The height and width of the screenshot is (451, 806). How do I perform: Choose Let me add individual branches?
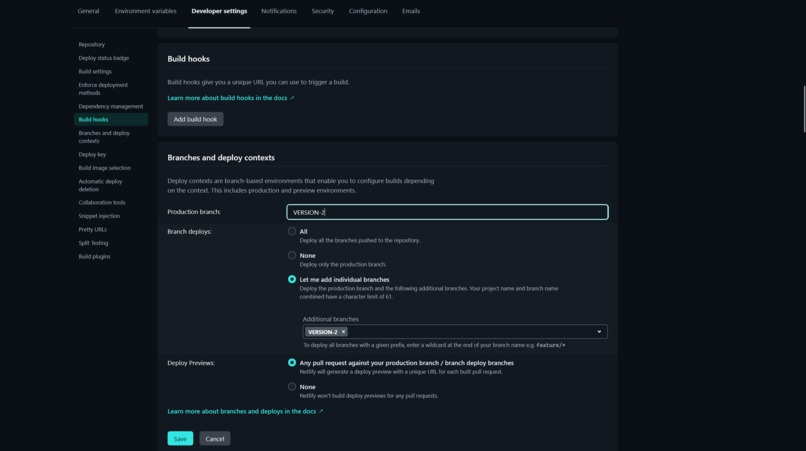click(x=292, y=279)
